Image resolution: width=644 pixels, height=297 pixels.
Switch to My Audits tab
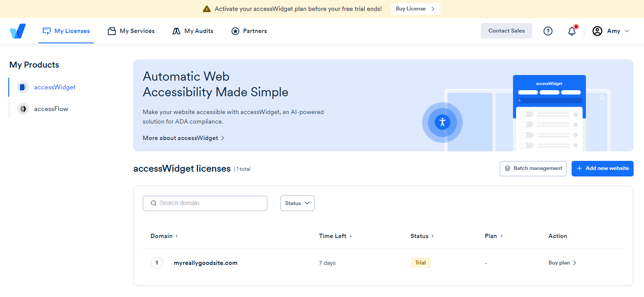coord(193,31)
